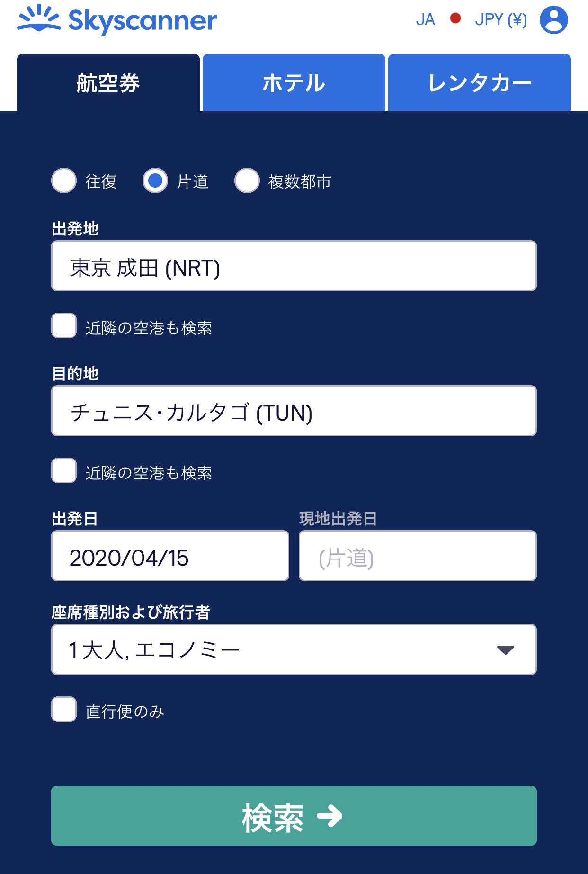Click the Skyscanner sunburst logo
This screenshot has height=874, width=588.
coord(39,18)
